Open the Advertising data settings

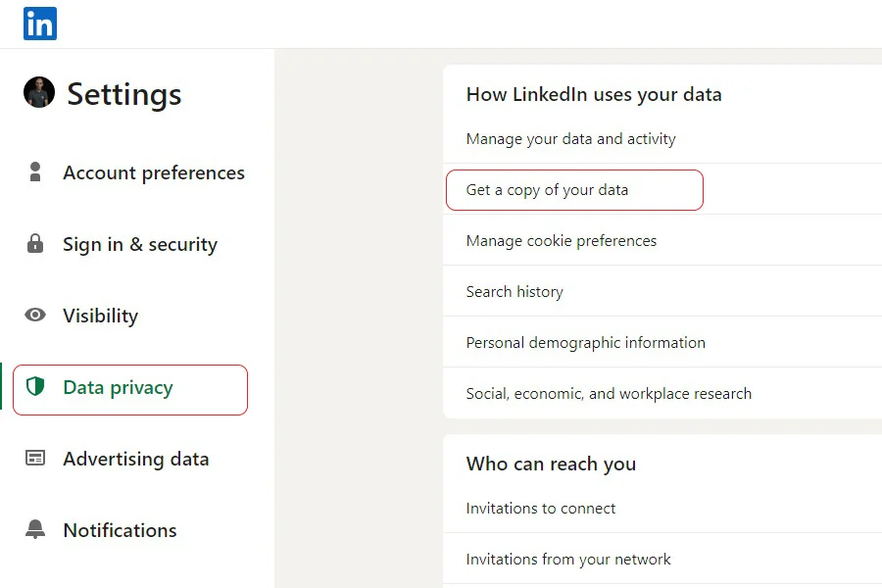coord(136,459)
